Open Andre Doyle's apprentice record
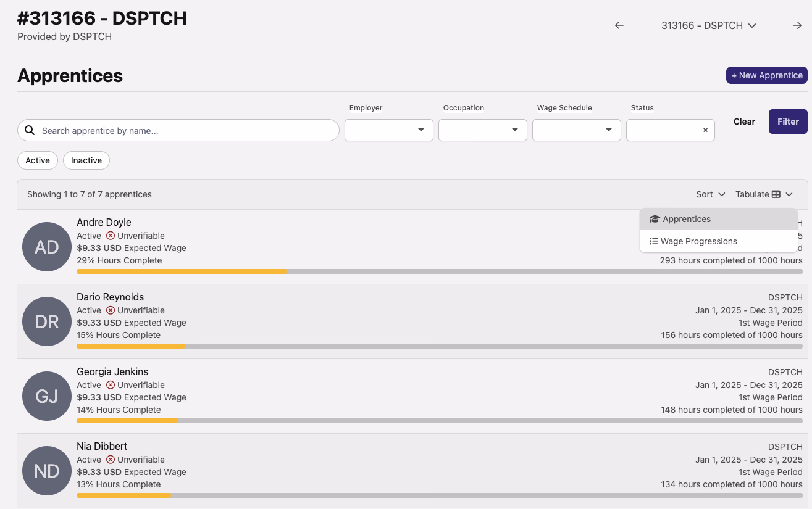The image size is (812, 509). [x=104, y=222]
